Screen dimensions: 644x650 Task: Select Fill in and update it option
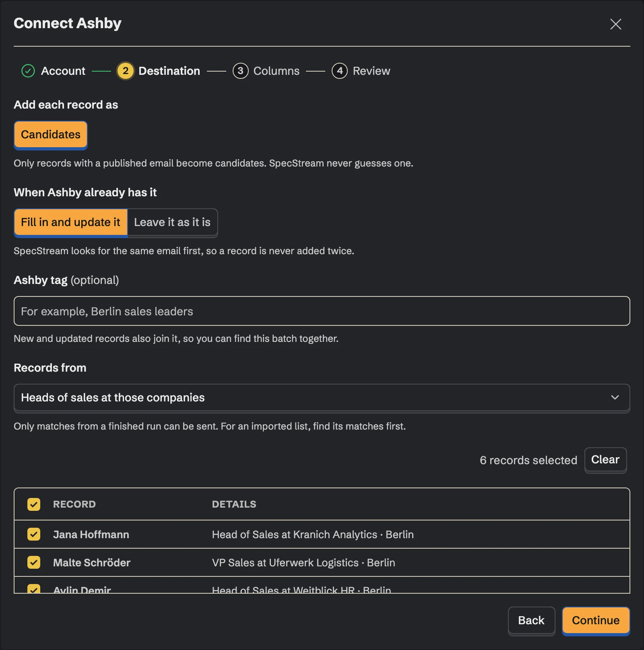(x=70, y=222)
